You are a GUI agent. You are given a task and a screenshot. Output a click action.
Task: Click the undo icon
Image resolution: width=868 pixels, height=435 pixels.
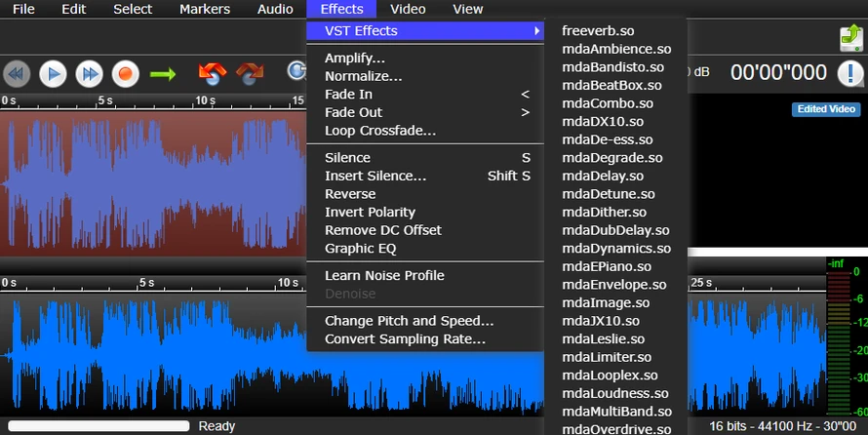(212, 73)
